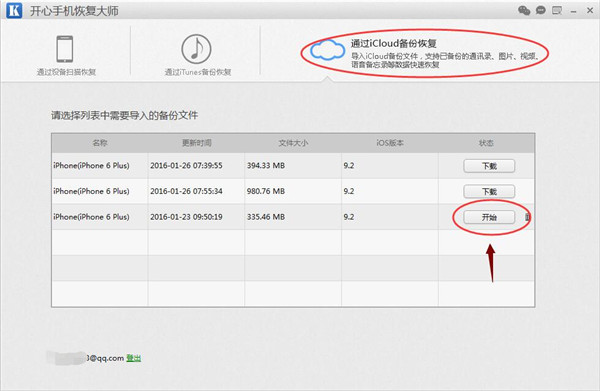Minimize the recovery app window
Screen dimensions: 600x391
573,11
